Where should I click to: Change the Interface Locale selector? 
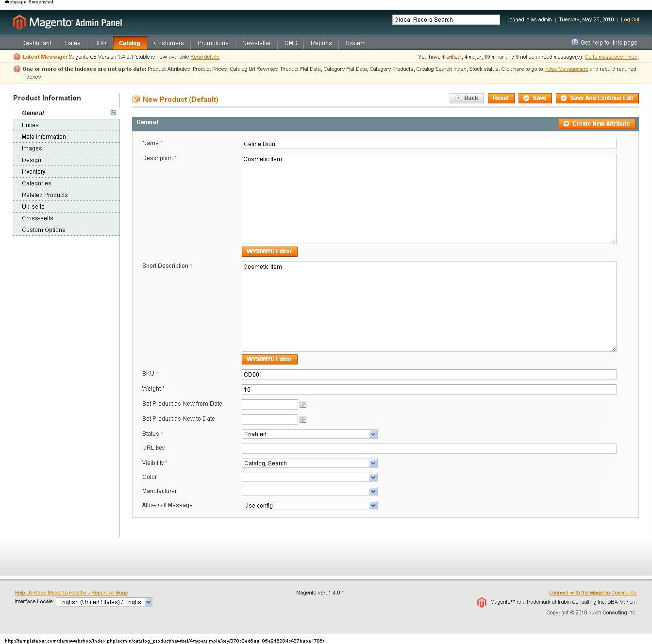point(148,602)
